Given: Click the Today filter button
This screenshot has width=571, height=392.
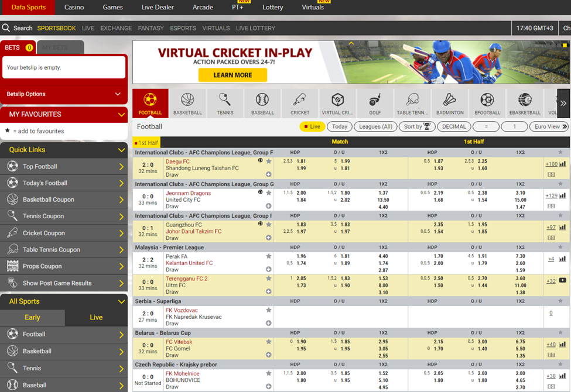Looking at the screenshot, I should [x=340, y=126].
